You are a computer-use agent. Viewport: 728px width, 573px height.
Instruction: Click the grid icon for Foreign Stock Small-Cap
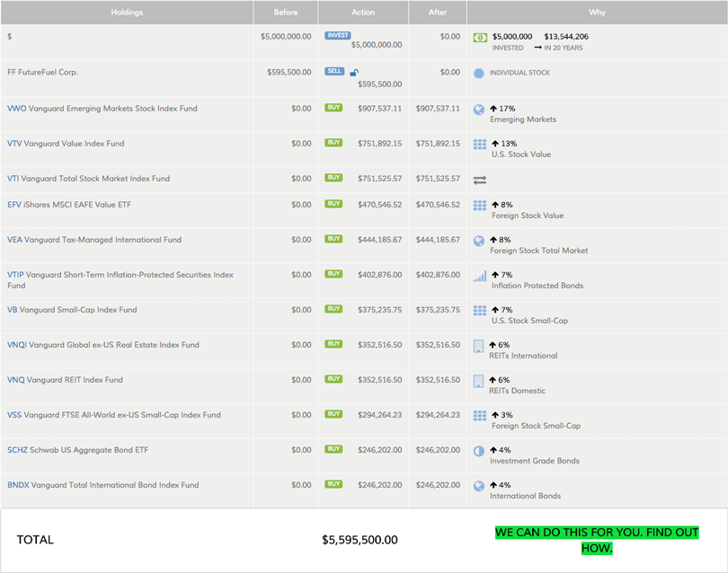click(480, 416)
